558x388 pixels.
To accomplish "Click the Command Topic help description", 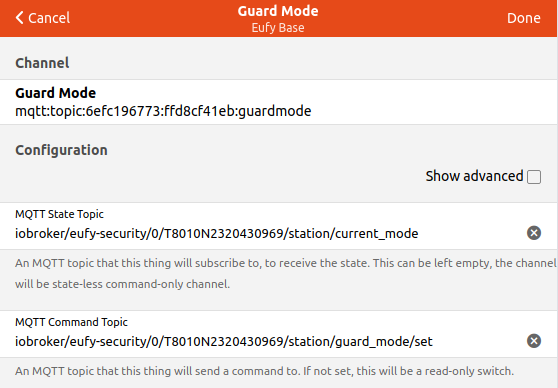I will click(264, 371).
